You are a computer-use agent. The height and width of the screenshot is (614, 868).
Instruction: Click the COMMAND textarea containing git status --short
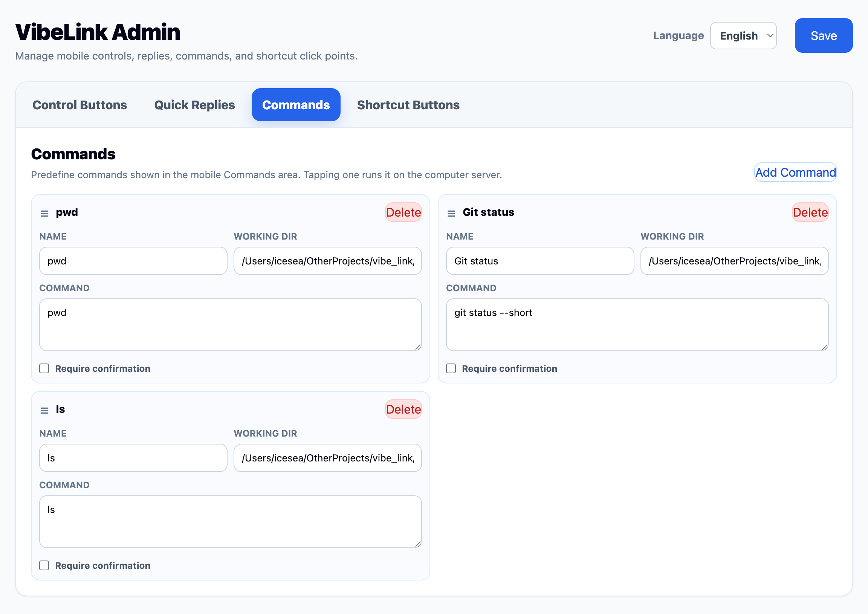click(637, 324)
